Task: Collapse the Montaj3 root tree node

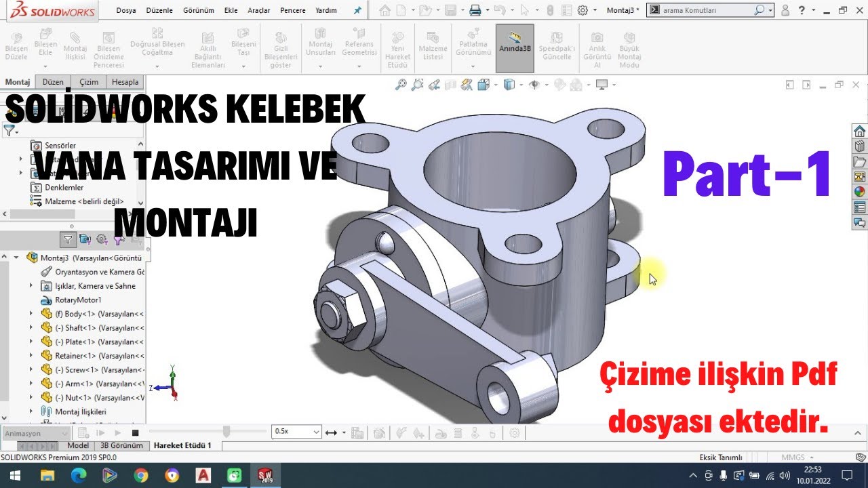Action: [16, 258]
